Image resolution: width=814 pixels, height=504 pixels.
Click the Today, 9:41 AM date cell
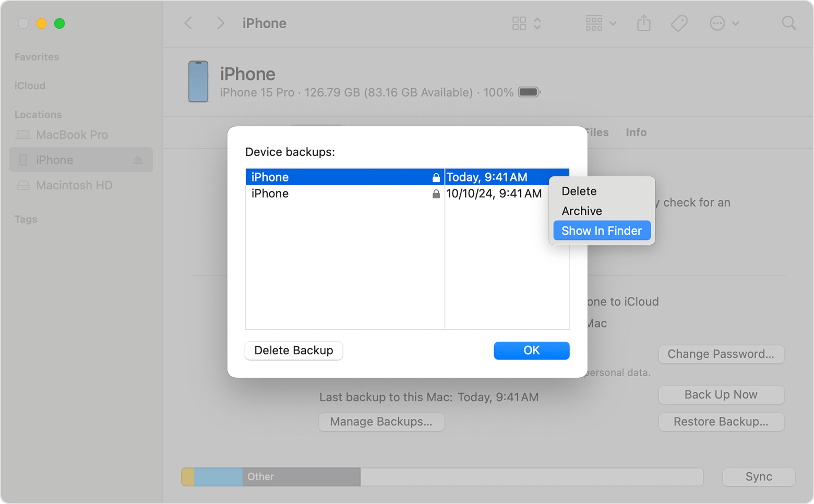coord(487,177)
